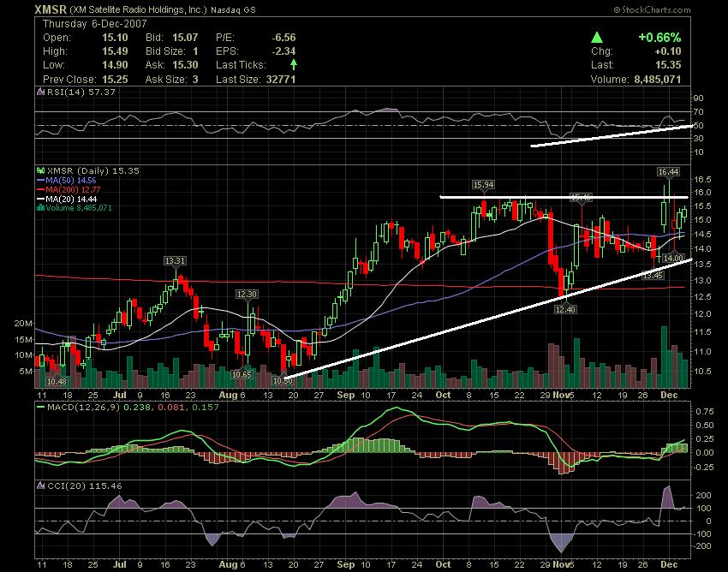Click the MACD histogram value 0.157
The width and height of the screenshot is (728, 572).
point(206,408)
